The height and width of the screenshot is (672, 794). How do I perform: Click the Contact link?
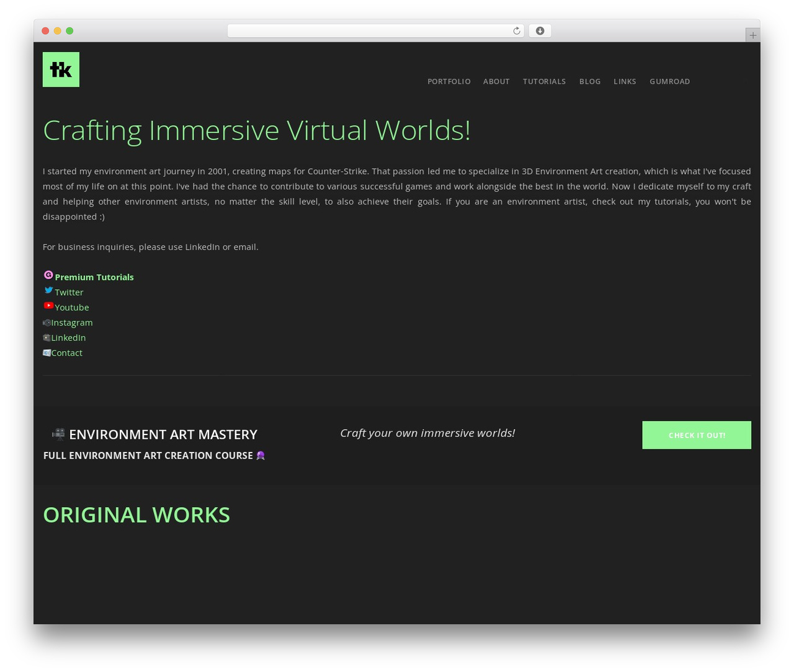pos(67,353)
